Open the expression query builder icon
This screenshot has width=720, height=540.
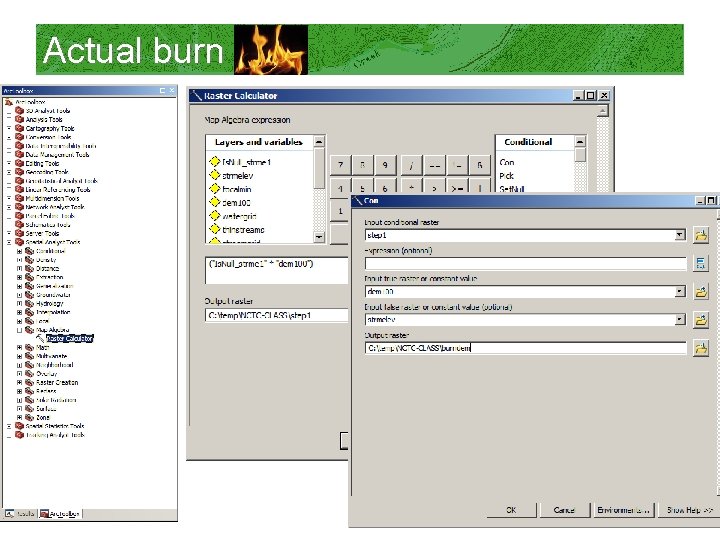[701, 263]
